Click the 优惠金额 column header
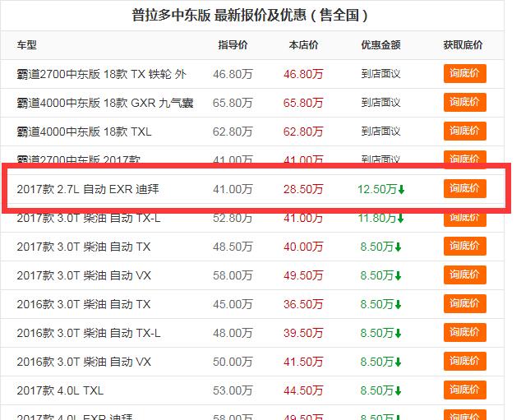This screenshot has height=420, width=521. 380,45
